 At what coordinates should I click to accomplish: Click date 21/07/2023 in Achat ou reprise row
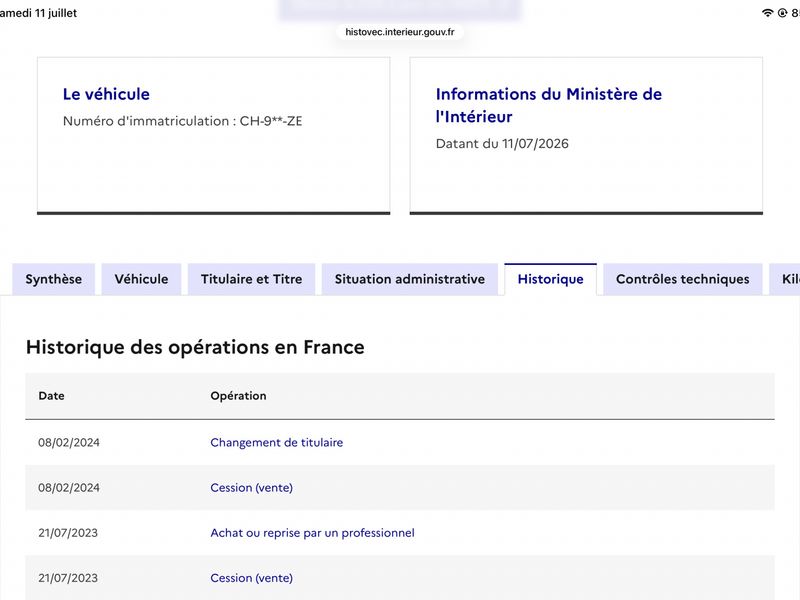(68, 533)
